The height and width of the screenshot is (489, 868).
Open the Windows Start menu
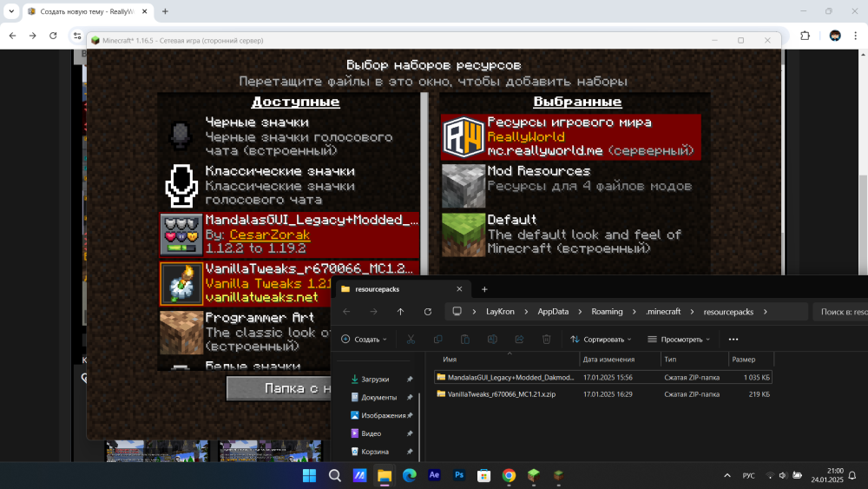pyautogui.click(x=310, y=475)
